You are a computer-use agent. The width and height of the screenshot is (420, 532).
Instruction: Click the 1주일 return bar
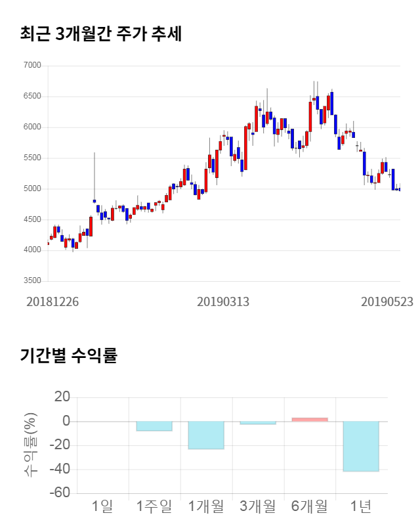click(154, 426)
